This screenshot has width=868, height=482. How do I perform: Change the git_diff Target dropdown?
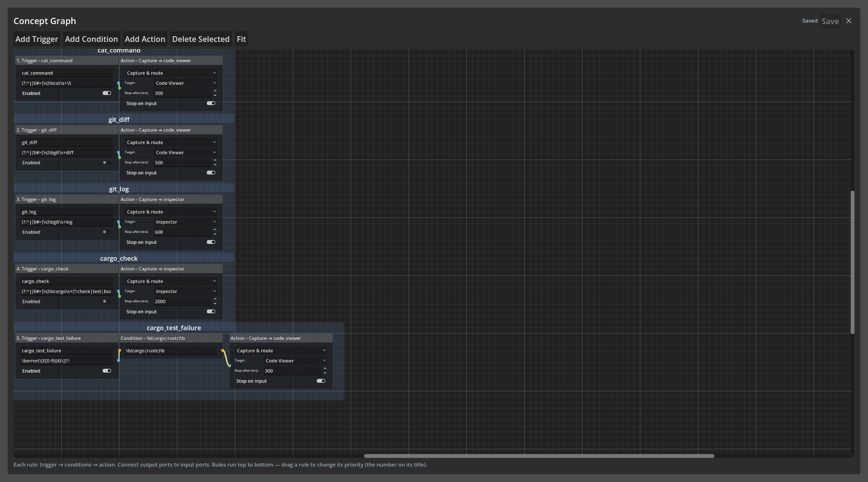coord(186,153)
